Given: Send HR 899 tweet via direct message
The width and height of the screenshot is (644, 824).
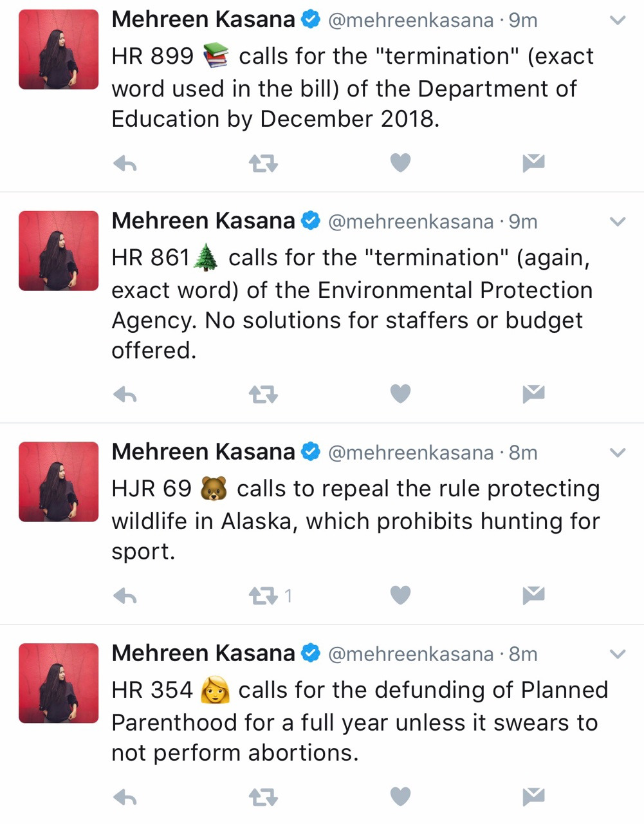Looking at the screenshot, I should click(533, 164).
